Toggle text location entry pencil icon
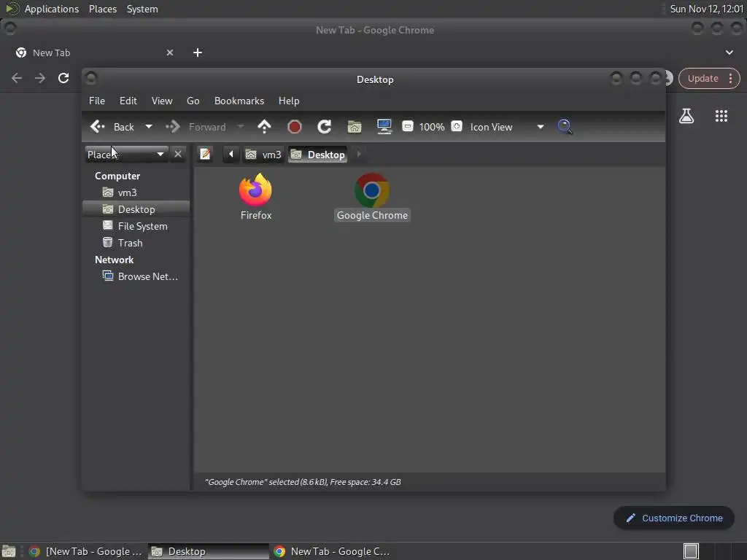 pos(205,154)
